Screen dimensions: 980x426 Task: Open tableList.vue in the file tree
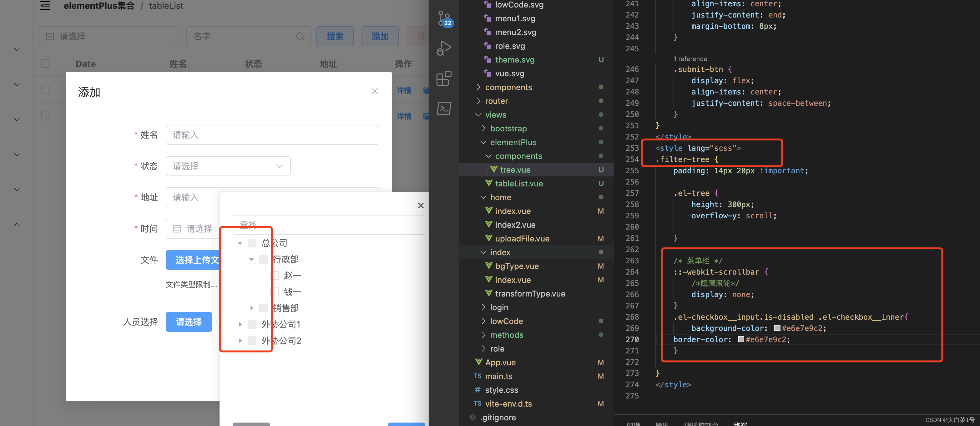[518, 184]
